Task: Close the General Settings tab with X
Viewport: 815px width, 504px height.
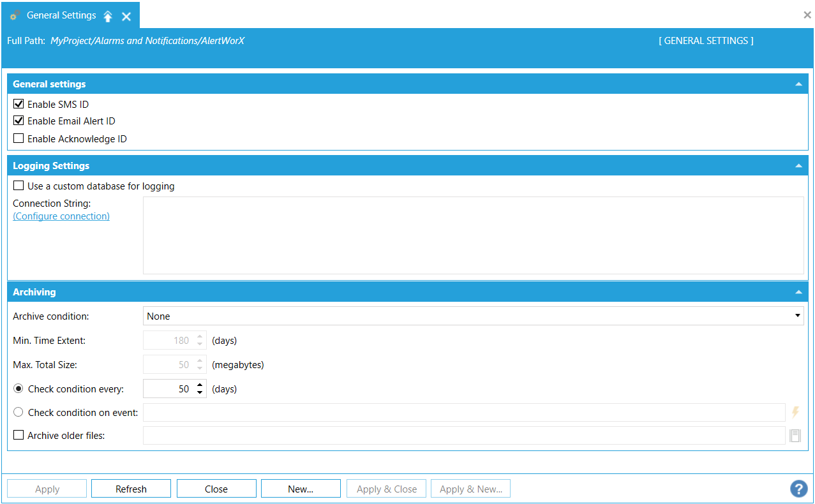Action: 126,17
